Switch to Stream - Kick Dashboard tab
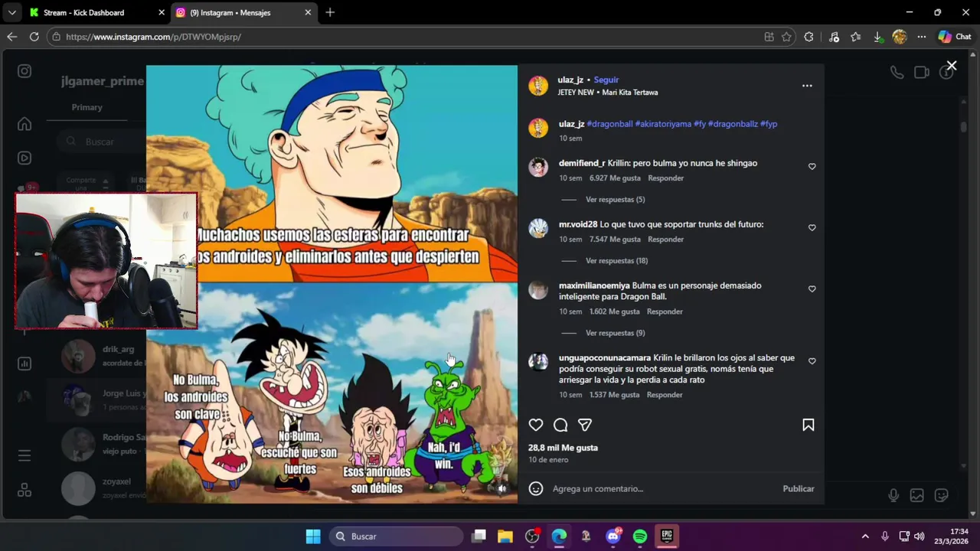This screenshot has height=551, width=980. tap(95, 12)
